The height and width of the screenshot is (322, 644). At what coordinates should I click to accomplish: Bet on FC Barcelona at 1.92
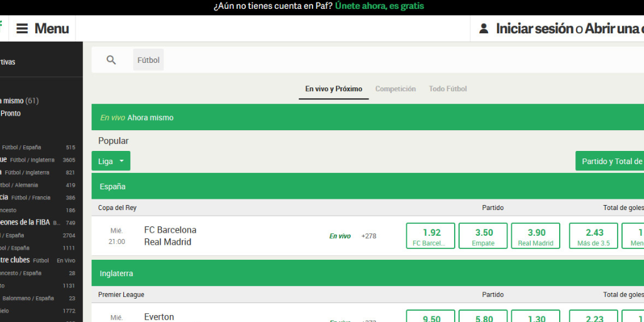point(431,236)
